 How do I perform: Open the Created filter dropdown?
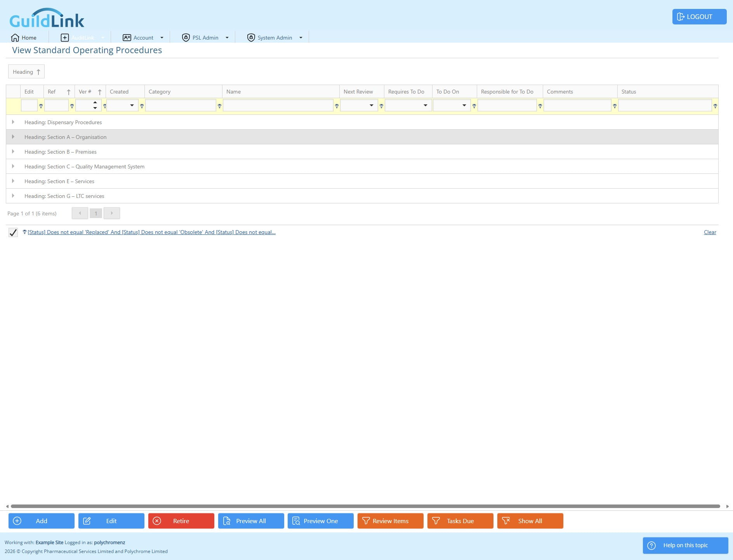(x=132, y=105)
